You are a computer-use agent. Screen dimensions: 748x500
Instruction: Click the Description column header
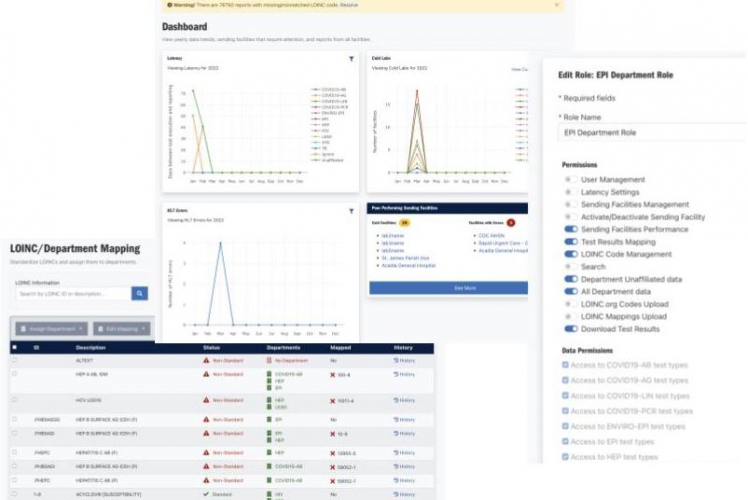[x=91, y=347]
